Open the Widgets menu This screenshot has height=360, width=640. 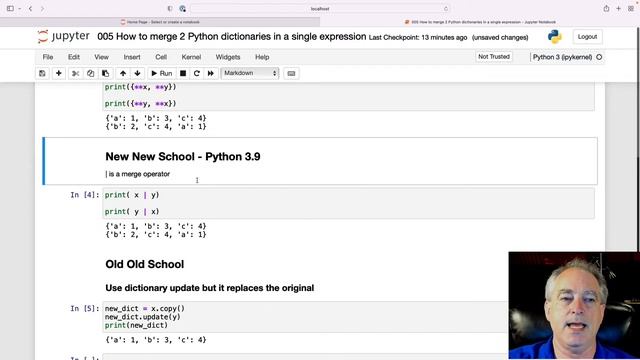[x=228, y=57]
